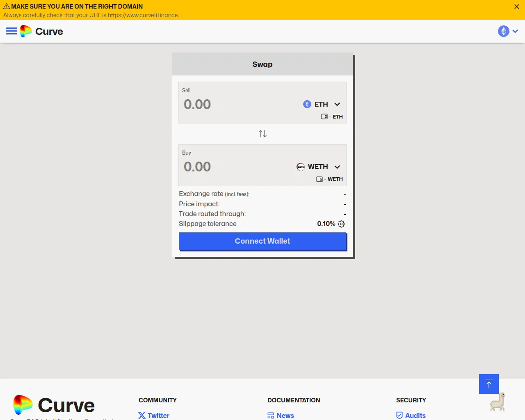
Task: Click the Curve logo in the header
Action: [26, 31]
